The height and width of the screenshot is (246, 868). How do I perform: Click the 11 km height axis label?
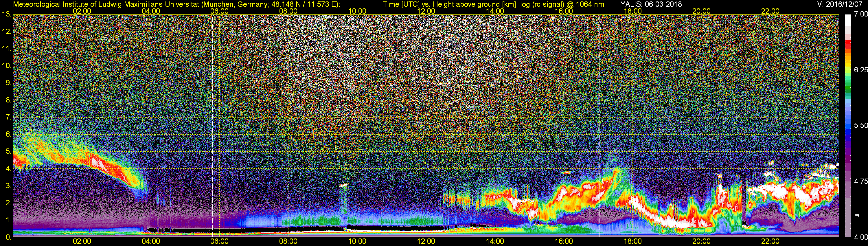(x=6, y=49)
